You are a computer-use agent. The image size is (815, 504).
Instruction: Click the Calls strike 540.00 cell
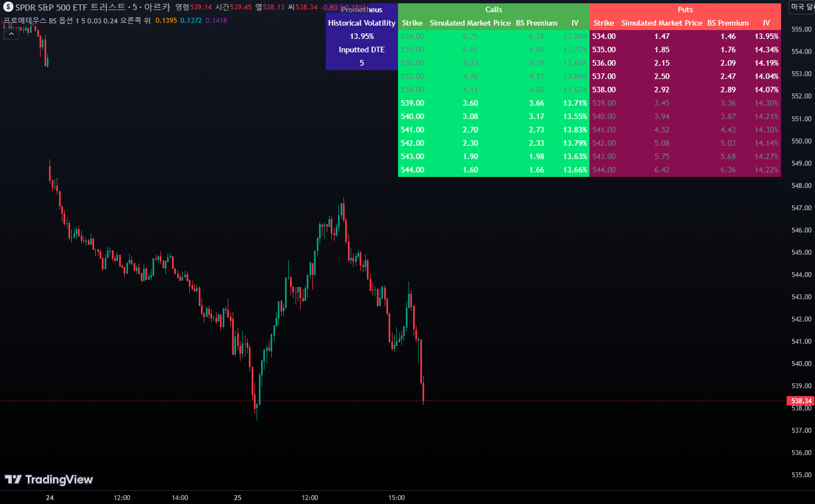[x=413, y=116]
